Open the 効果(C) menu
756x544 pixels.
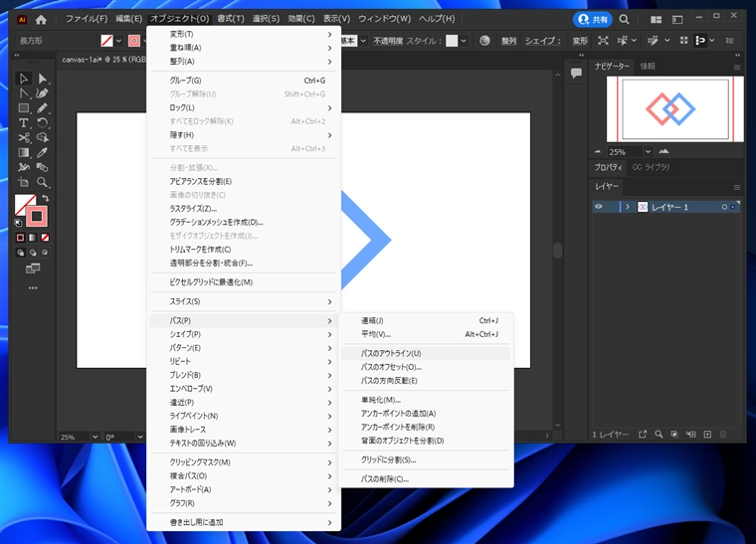(300, 19)
